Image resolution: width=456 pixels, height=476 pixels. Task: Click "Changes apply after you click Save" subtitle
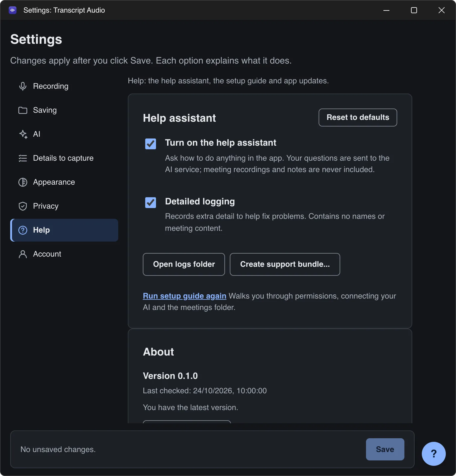pyautogui.click(x=151, y=61)
